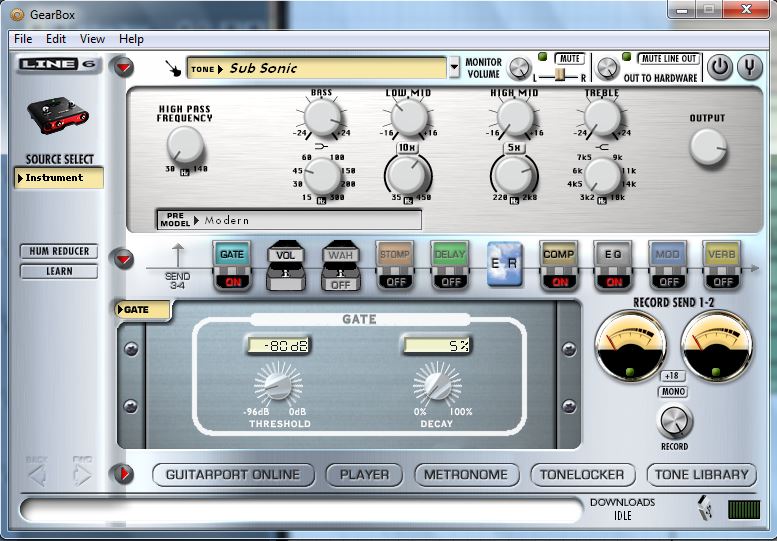
Task: Toggle the GATE ON switch
Action: coord(232,282)
